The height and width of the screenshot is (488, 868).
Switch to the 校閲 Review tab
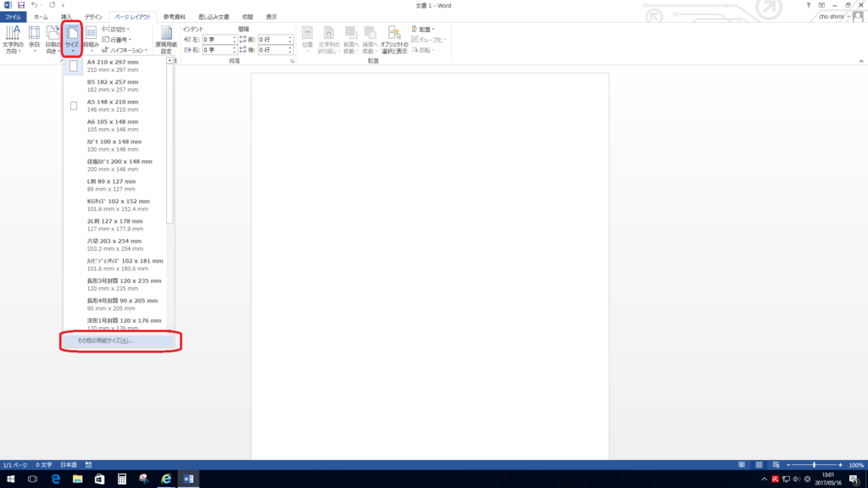click(248, 17)
